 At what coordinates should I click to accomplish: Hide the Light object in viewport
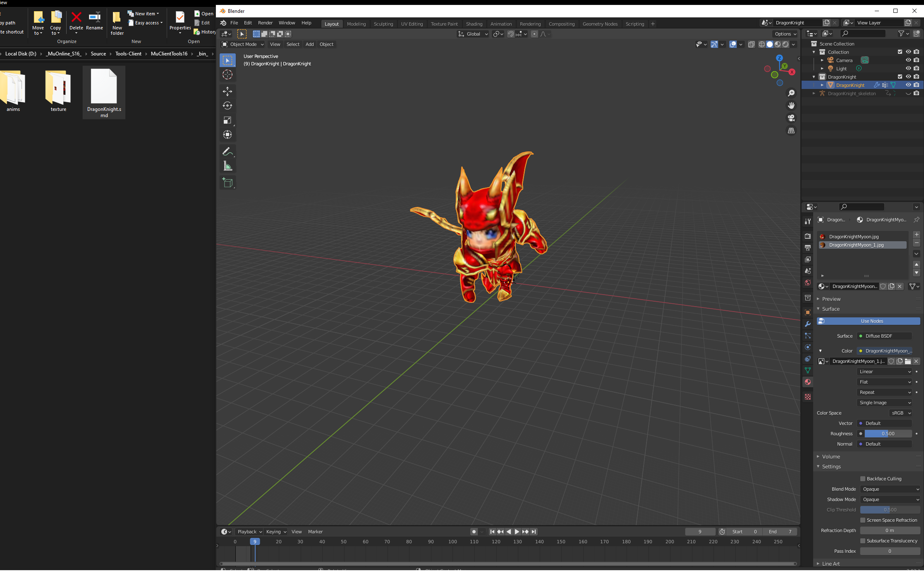pyautogui.click(x=908, y=69)
